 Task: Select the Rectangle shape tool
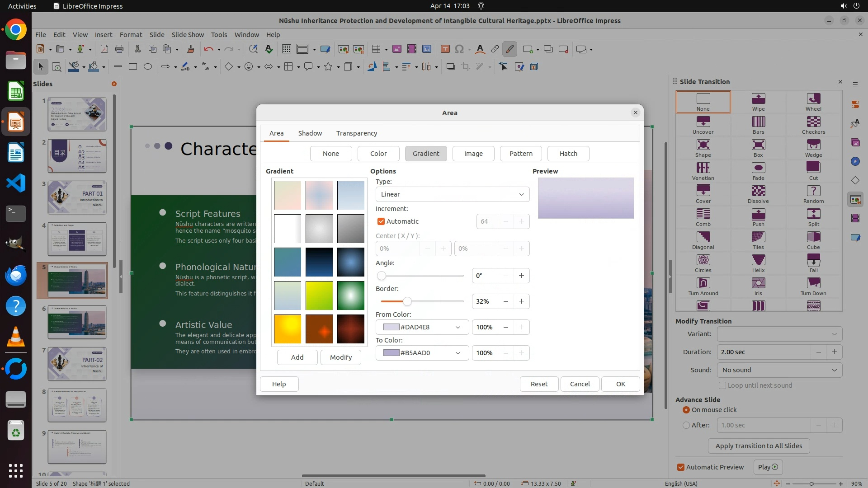[x=133, y=67]
